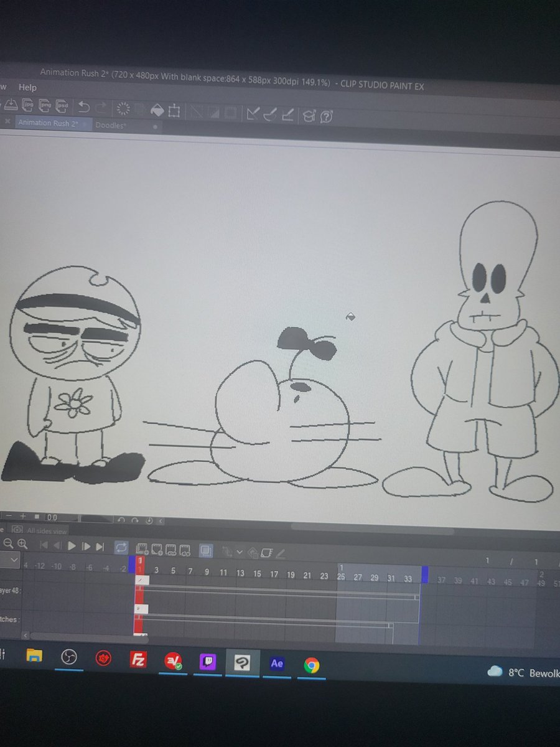Go to first frame button

click(x=44, y=546)
